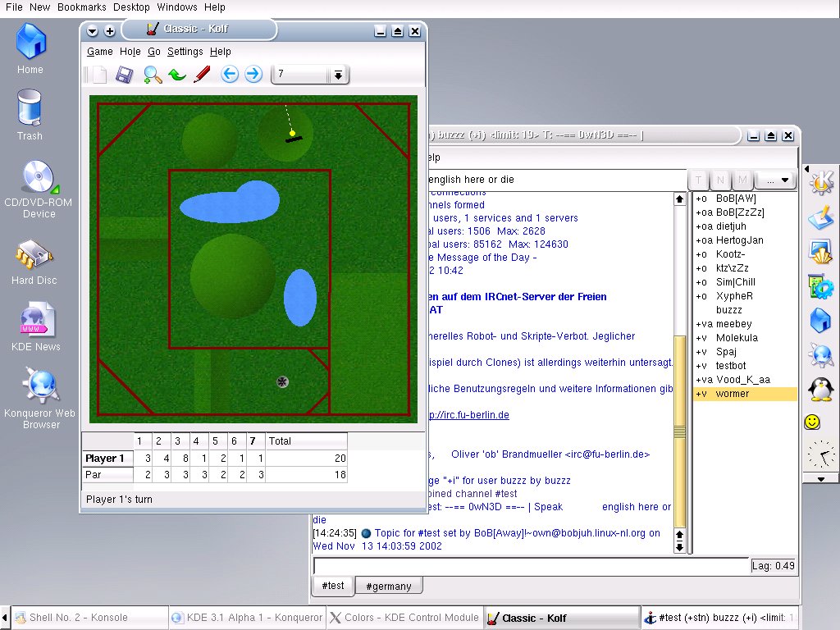Select Classic - Kolf taskbar button
Image resolution: width=840 pixels, height=630 pixels.
(562, 618)
